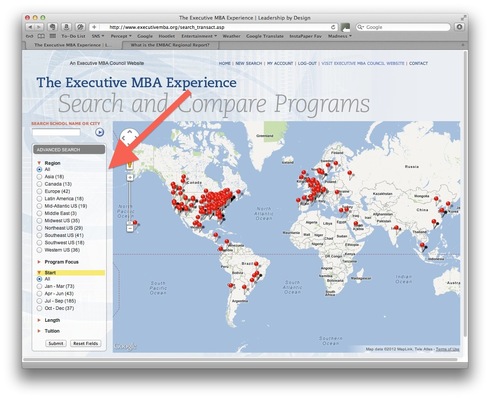Image resolution: width=490 pixels, height=399 pixels.
Task: Select the Europe (42) region radio
Action: pyautogui.click(x=39, y=191)
